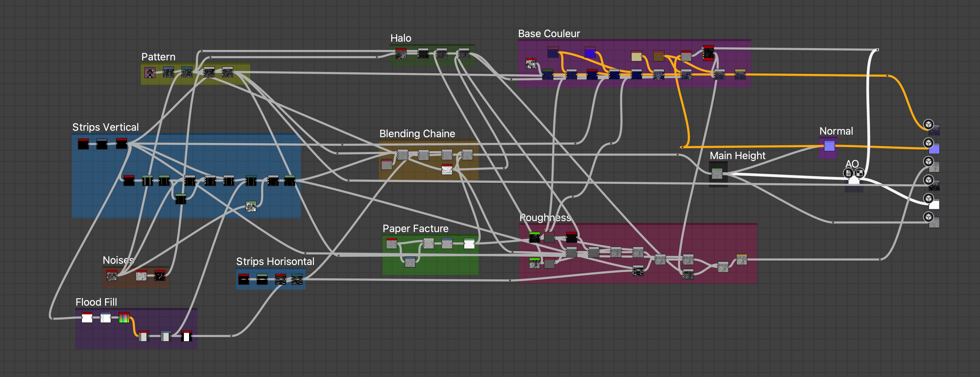Select the blue-header lower node in Paper Facture frame
Image resolution: width=980 pixels, height=377 pixels.
[x=410, y=262]
